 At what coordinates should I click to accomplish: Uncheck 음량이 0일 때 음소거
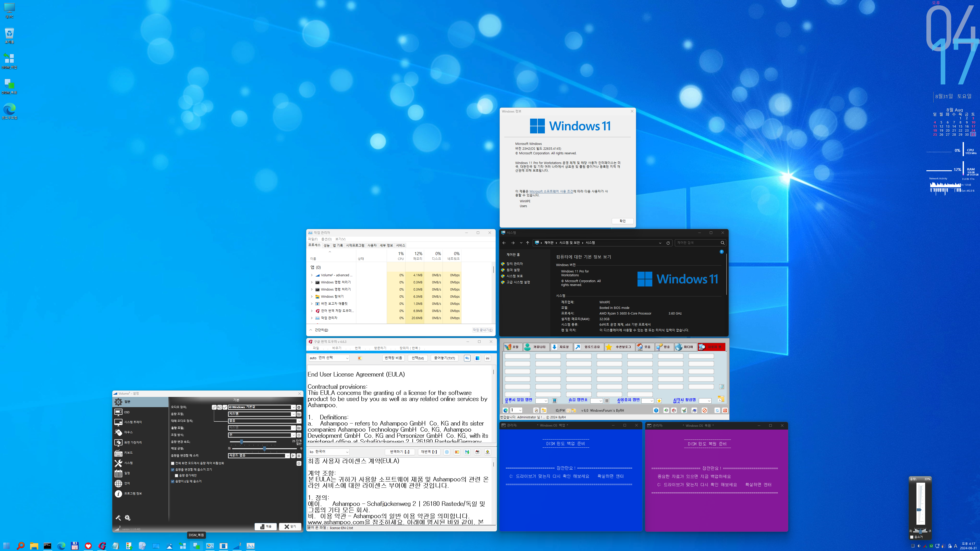pos(186,481)
